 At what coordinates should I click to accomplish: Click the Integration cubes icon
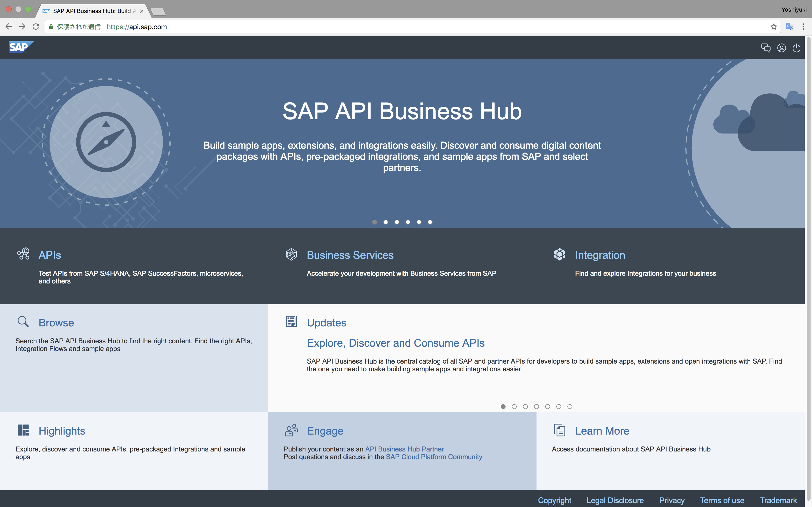coord(559,254)
